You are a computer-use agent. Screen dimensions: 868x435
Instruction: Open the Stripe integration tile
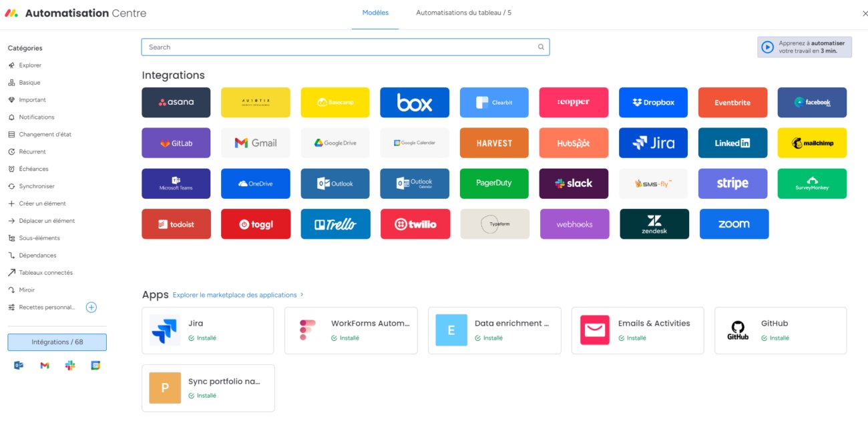pyautogui.click(x=732, y=183)
